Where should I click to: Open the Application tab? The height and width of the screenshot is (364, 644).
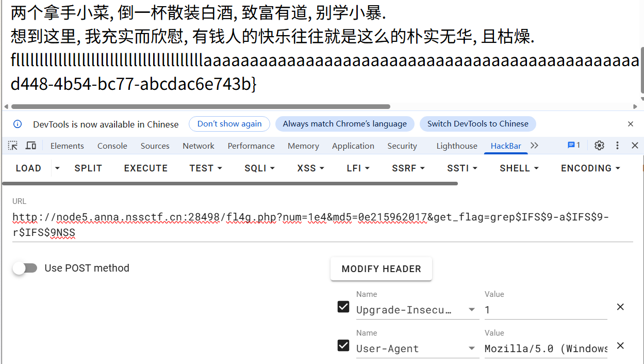(x=353, y=146)
